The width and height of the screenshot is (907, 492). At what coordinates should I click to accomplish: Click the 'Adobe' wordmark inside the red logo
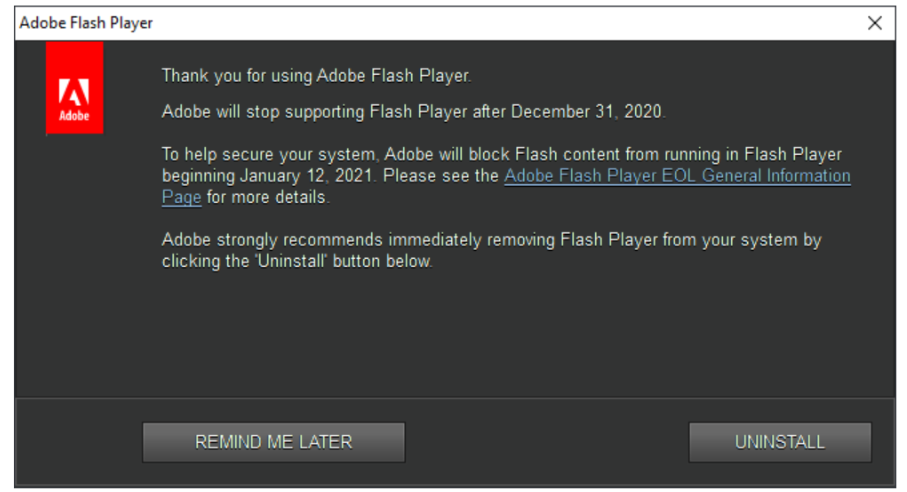[x=74, y=116]
